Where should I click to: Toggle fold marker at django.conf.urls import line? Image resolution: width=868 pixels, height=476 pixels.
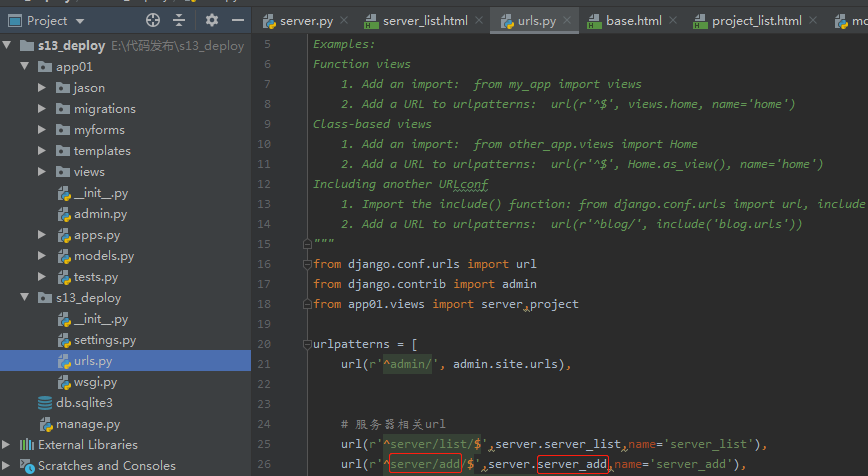(306, 264)
